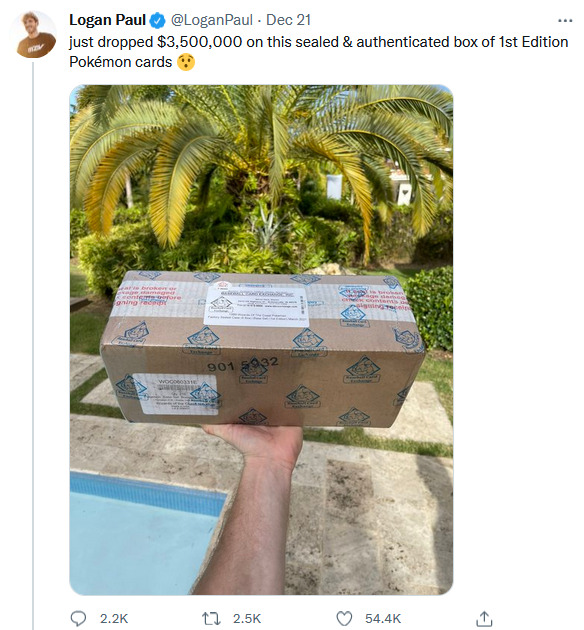Click the 2.5K retweet count
The height and width of the screenshot is (630, 584).
[247, 618]
